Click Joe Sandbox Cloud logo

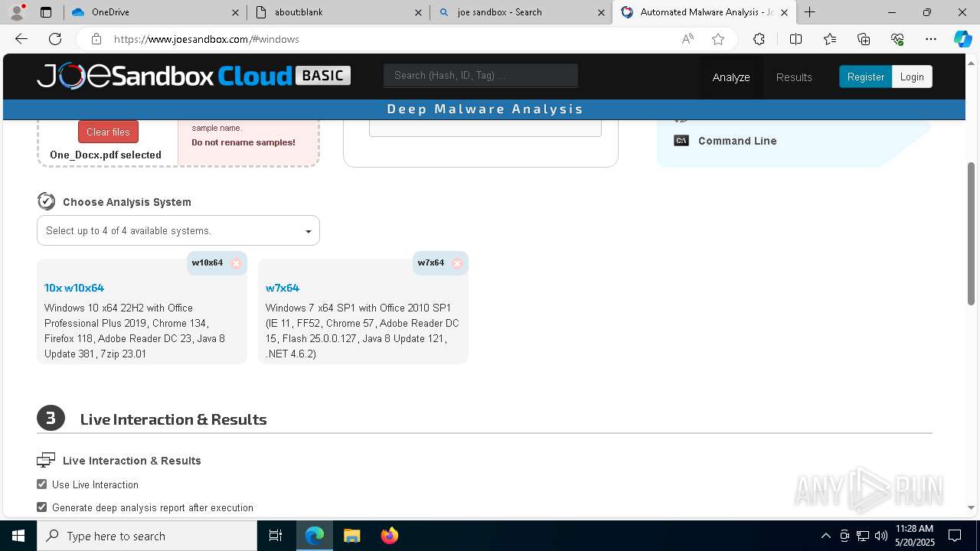pyautogui.click(x=194, y=77)
